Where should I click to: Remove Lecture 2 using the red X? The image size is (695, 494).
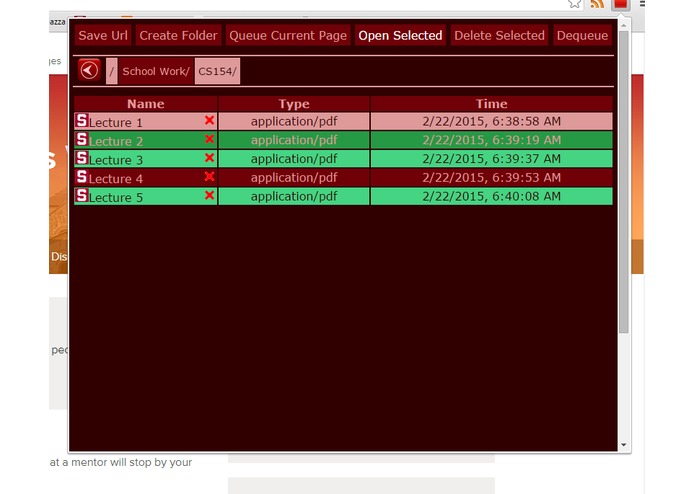[210, 139]
